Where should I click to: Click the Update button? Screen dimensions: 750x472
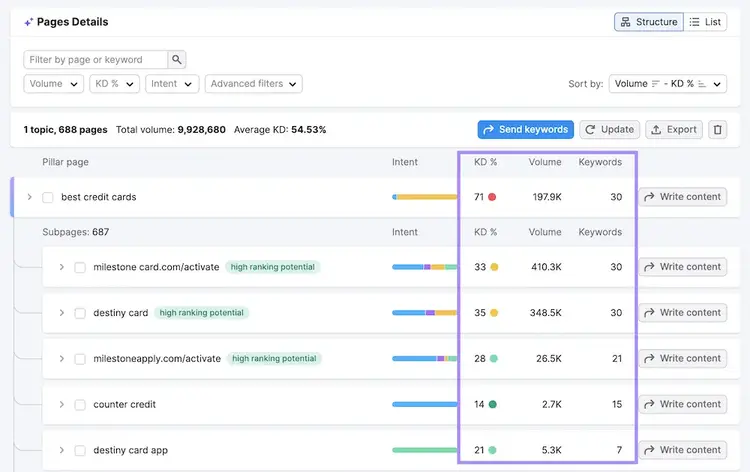609,130
